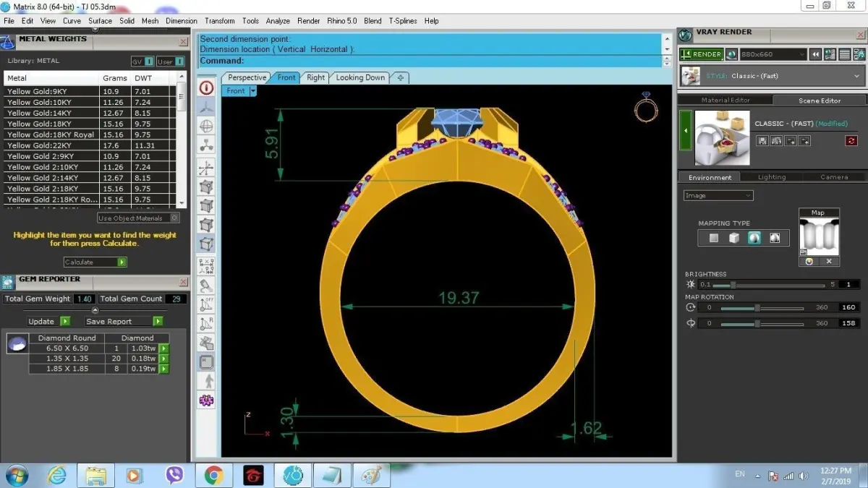This screenshot has width=868, height=488.
Task: Open the Analyze menu
Action: [278, 21]
